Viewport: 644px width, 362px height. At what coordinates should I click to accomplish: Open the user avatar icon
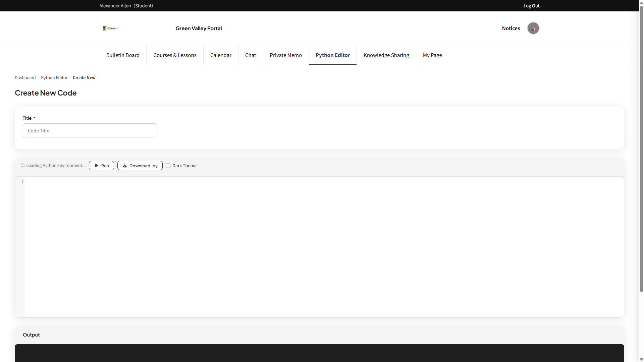(533, 28)
